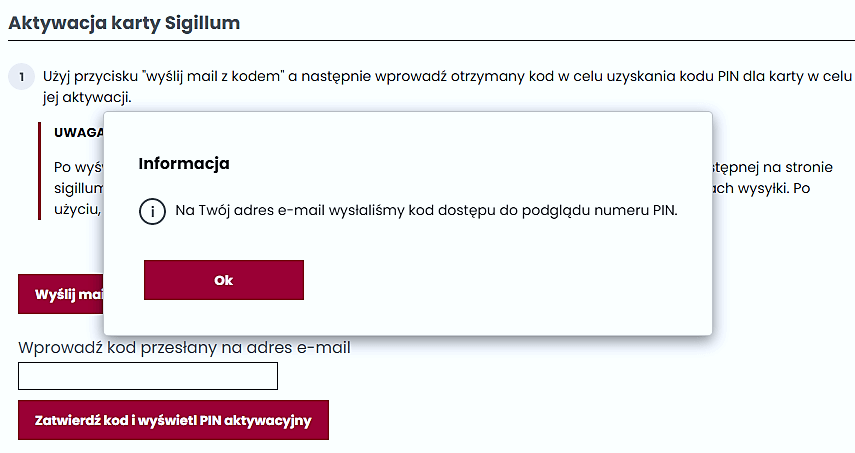Click the text 'jej aktywacji.' under step one

(x=87, y=98)
